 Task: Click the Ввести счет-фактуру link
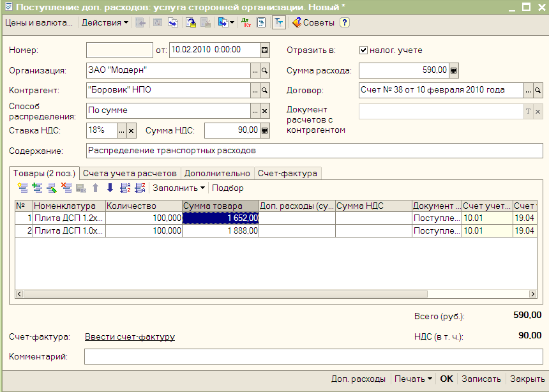pyautogui.click(x=130, y=337)
